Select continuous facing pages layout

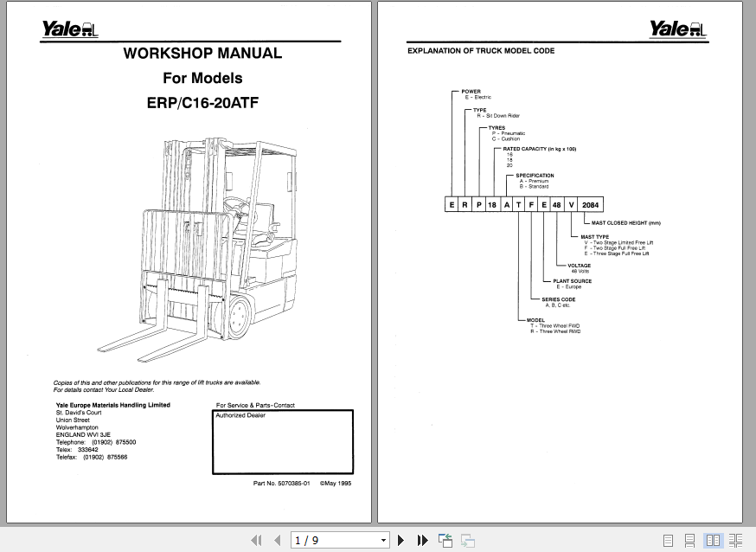[735, 541]
